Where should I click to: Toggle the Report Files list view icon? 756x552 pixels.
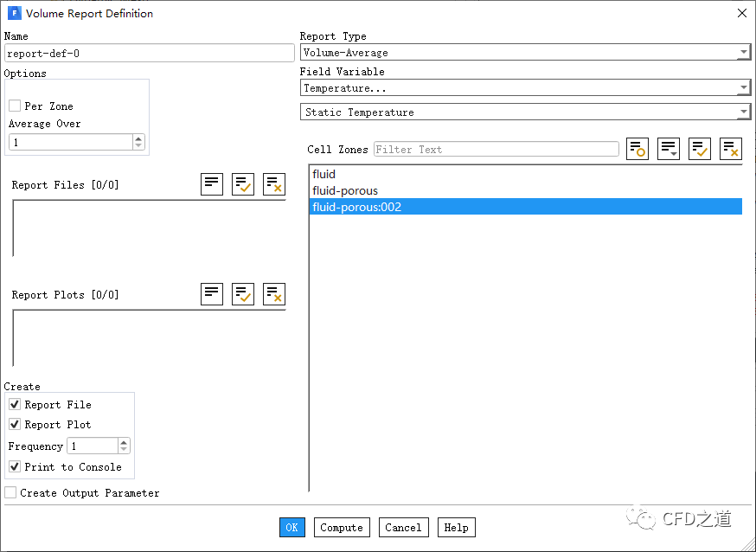212,183
